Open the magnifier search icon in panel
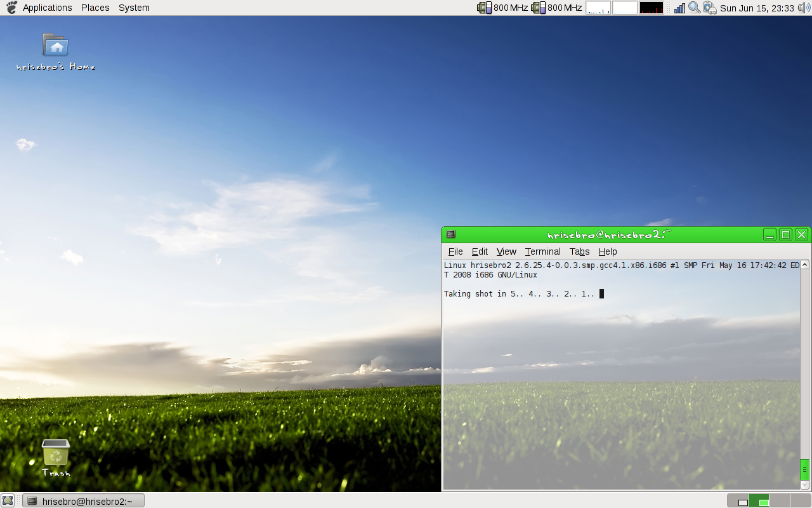This screenshot has width=812, height=508. (694, 8)
